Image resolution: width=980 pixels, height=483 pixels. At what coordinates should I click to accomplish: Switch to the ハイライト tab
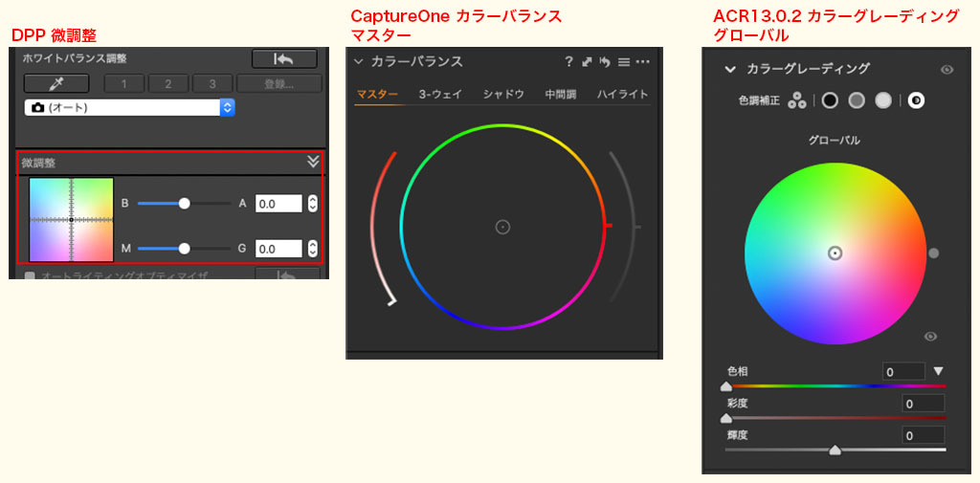(622, 95)
